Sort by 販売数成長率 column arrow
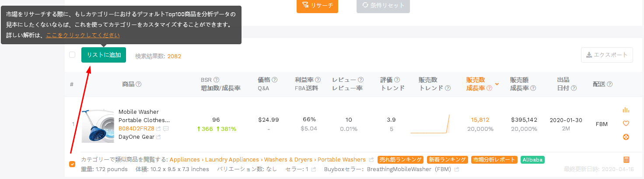 coord(497,84)
